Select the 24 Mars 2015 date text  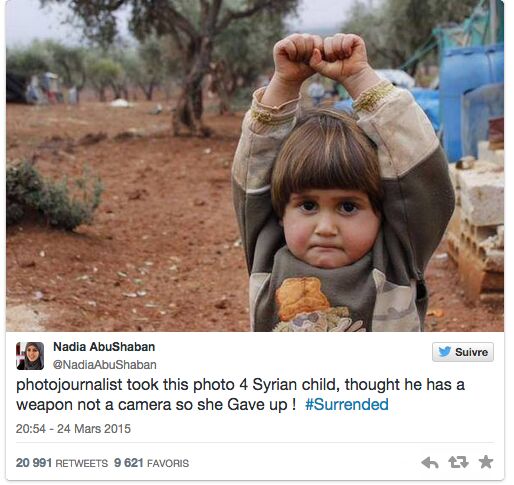pos(94,429)
